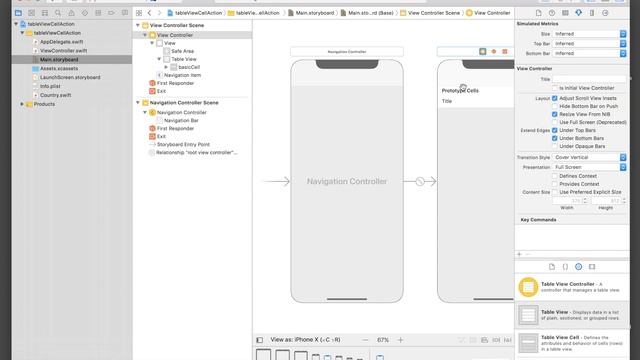Show the Connections inspector
Screen dimensions: 640x360
(x=605, y=13)
